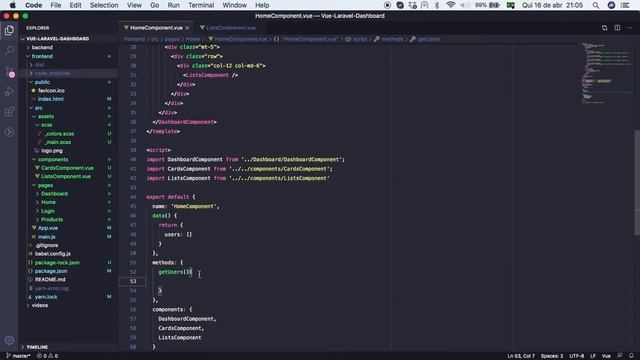Open main.js file
This screenshot has width=640, height=360.
47,236
